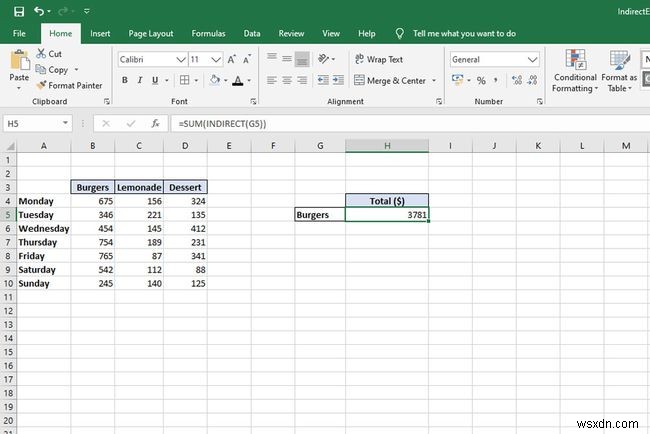Click the Paste clipboard icon
This screenshot has width=650, height=434.
[19, 61]
